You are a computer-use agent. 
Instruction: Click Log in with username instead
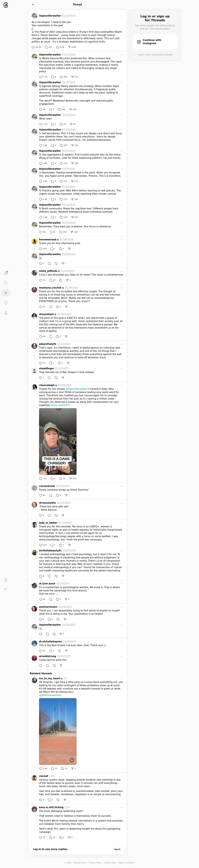(155, 55)
